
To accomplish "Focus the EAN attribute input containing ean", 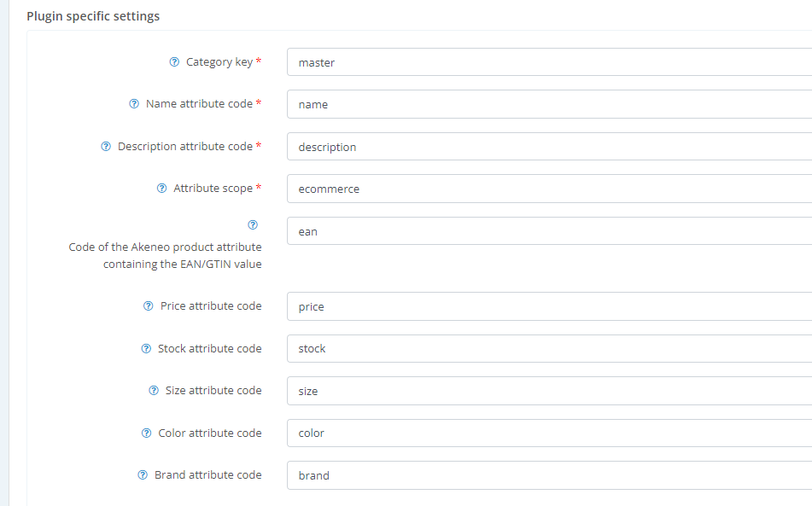I will [x=550, y=230].
